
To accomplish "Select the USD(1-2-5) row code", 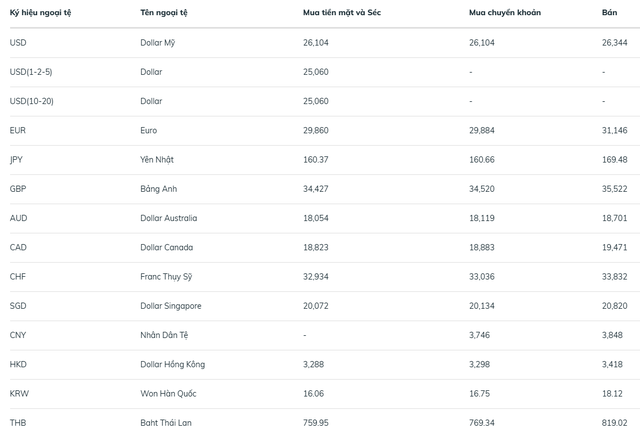I will [29, 72].
